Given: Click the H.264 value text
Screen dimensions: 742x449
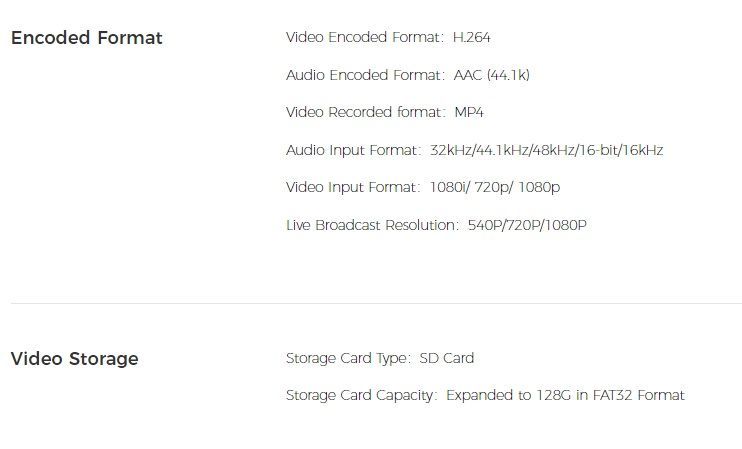Looking at the screenshot, I should (471, 37).
